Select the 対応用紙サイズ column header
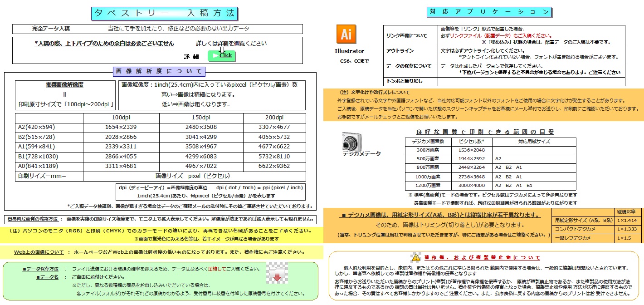The image size is (644, 305). pyautogui.click(x=534, y=142)
